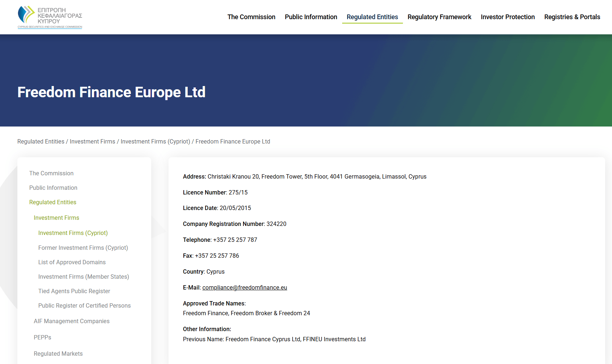Open Tied Agents Public Register
Image resolution: width=612 pixels, height=364 pixels.
pos(74,291)
